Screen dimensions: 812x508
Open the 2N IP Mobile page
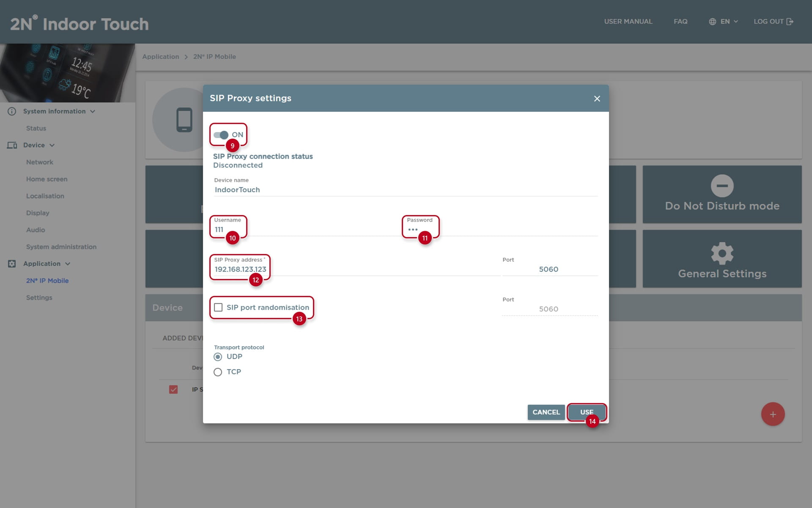click(47, 281)
